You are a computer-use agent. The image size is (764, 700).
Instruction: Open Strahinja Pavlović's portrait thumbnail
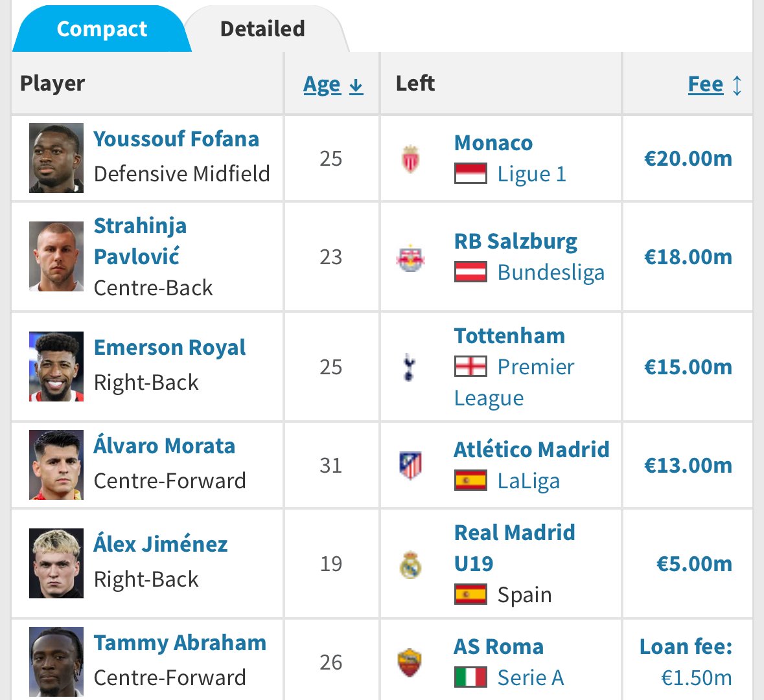(56, 256)
